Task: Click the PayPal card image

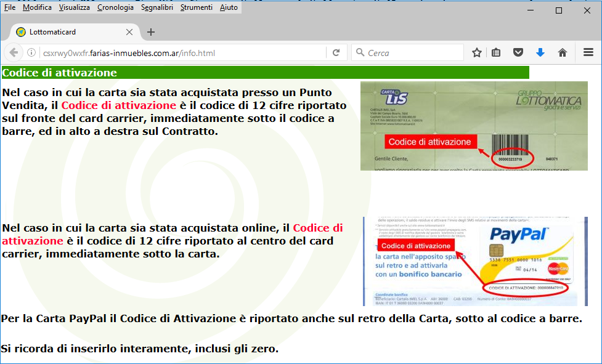Action: [x=475, y=261]
